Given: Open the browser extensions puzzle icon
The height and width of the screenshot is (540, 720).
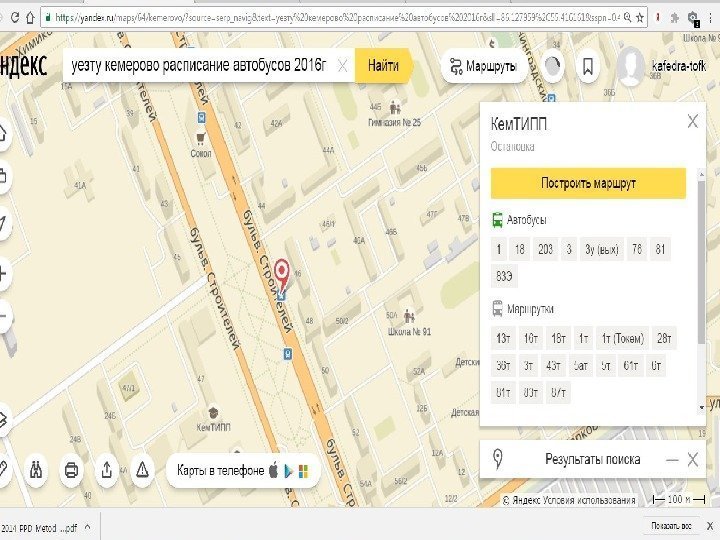Looking at the screenshot, I should 675,17.
